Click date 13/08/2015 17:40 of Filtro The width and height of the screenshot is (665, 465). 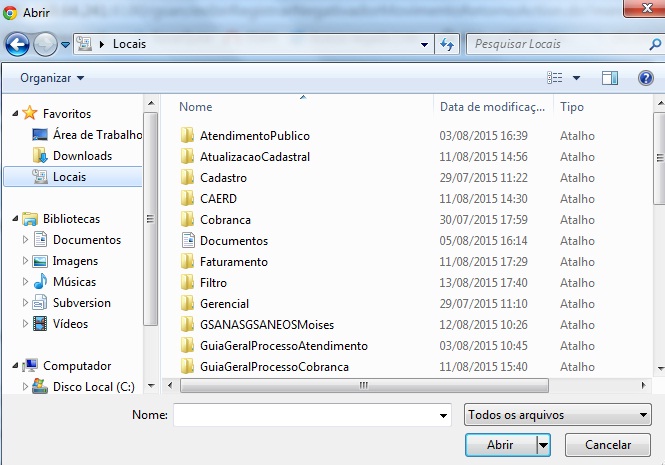(x=483, y=283)
